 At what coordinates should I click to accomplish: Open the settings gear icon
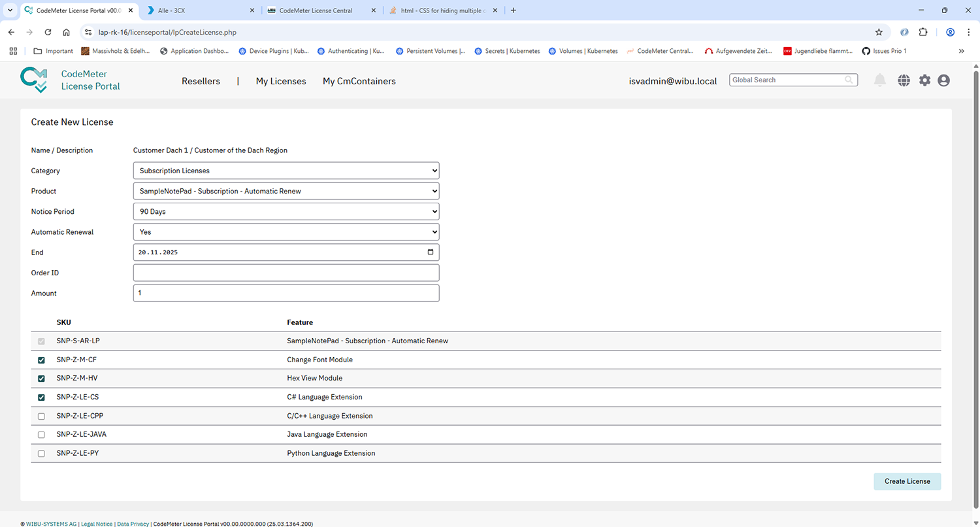tap(924, 80)
